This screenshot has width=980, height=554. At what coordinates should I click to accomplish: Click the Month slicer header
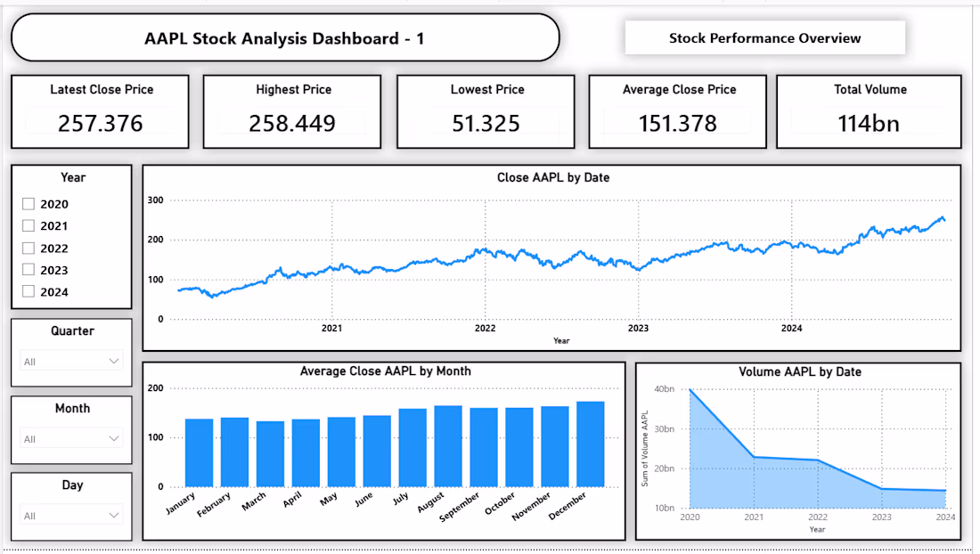tap(72, 409)
